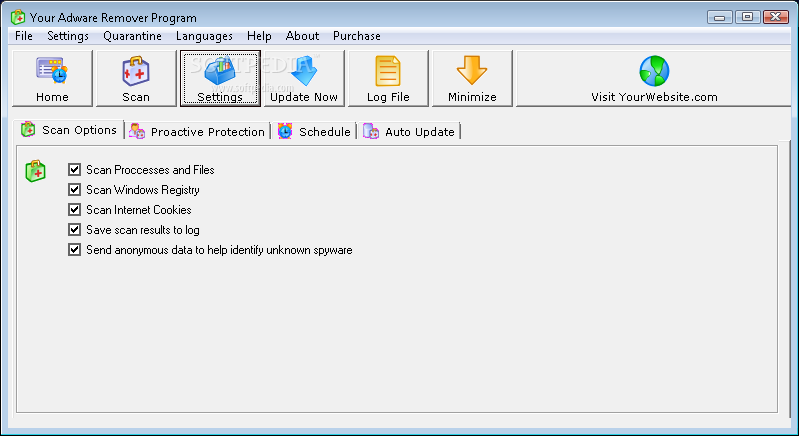Click the Minimize orange arrow toolbar button
The image size is (799, 436).
(x=472, y=78)
